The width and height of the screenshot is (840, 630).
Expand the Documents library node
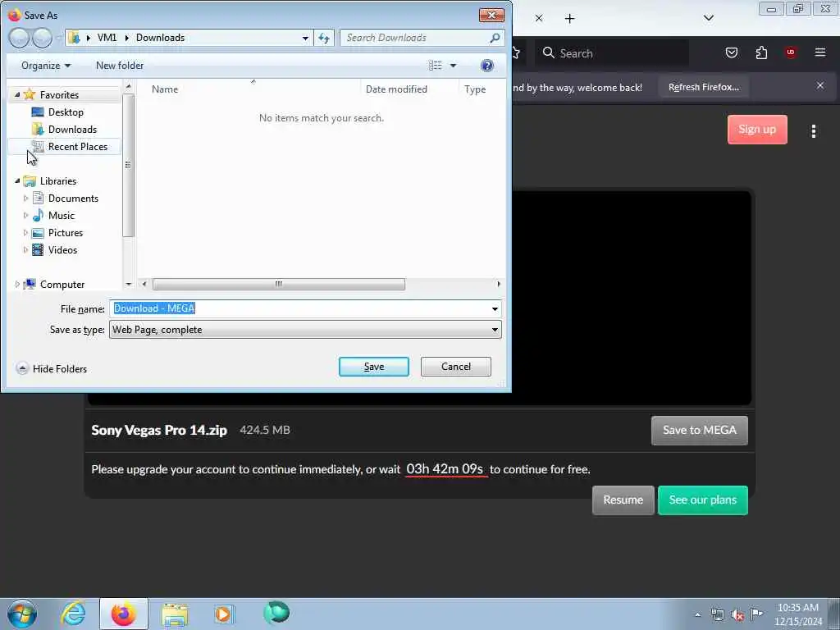[x=25, y=199]
